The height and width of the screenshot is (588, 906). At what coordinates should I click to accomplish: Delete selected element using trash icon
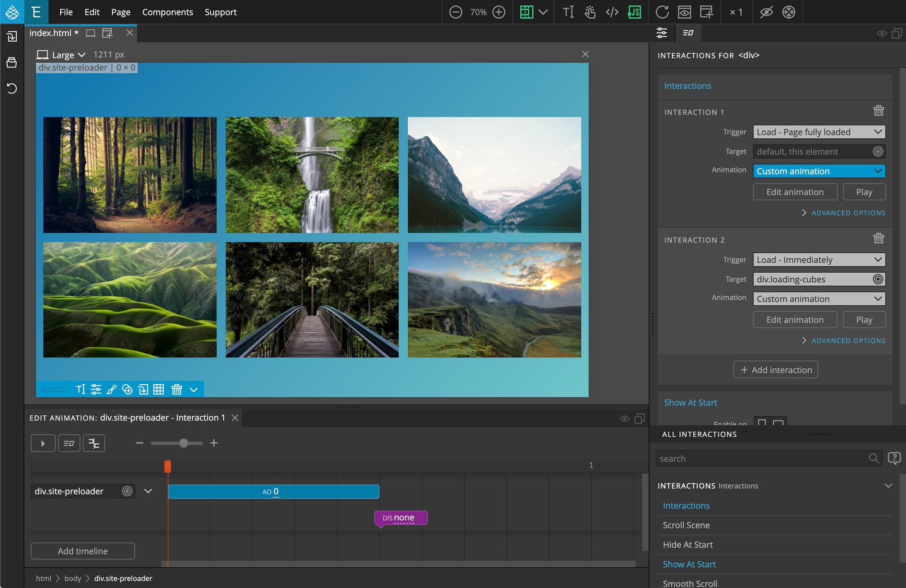click(176, 389)
